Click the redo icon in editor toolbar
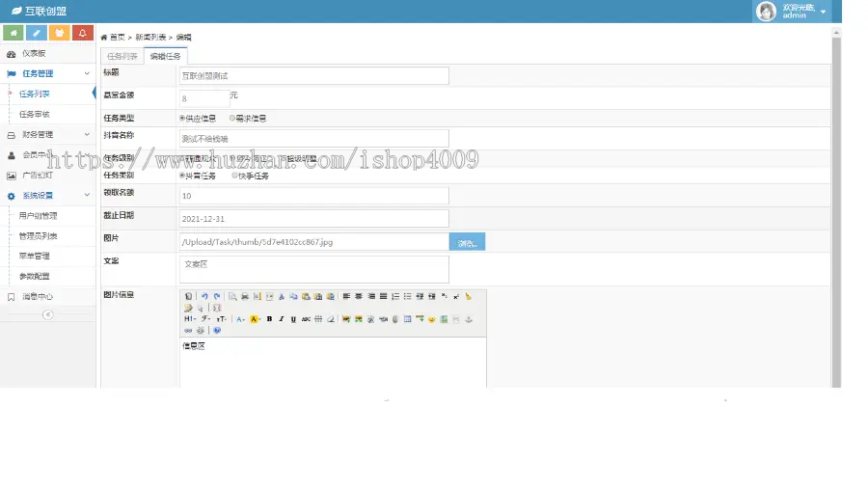Image resolution: width=868 pixels, height=488 pixels. pyautogui.click(x=217, y=297)
